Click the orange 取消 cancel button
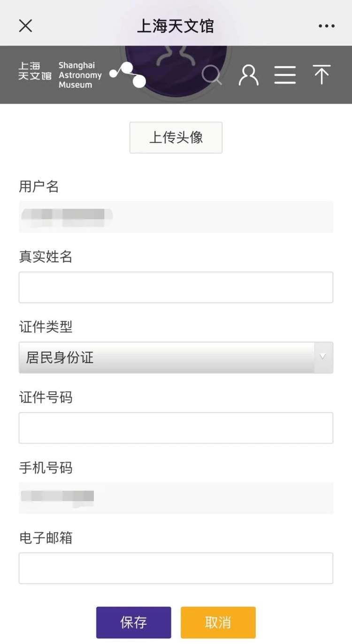This screenshot has width=352, height=644. click(218, 622)
